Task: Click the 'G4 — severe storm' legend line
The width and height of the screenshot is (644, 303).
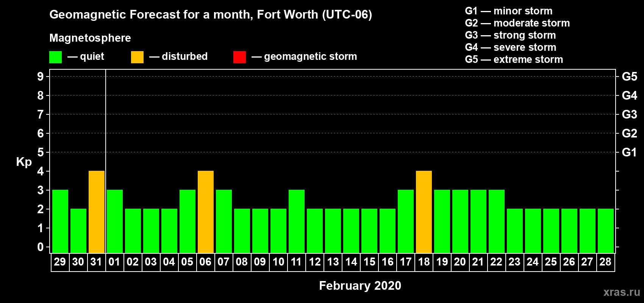Action: coord(511,47)
